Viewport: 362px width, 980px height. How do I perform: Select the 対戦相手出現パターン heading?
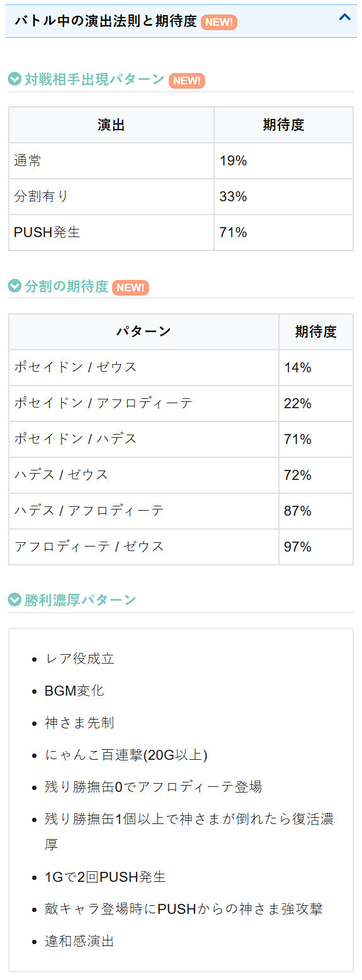94,80
